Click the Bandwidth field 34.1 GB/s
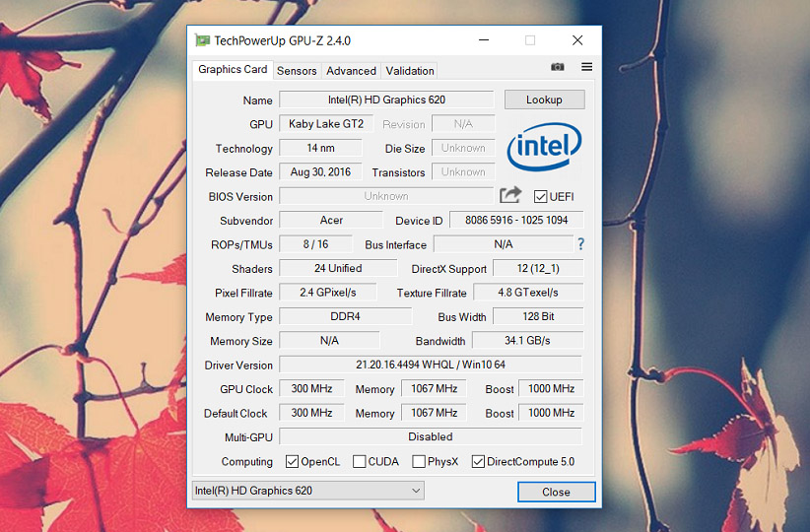 (x=528, y=341)
